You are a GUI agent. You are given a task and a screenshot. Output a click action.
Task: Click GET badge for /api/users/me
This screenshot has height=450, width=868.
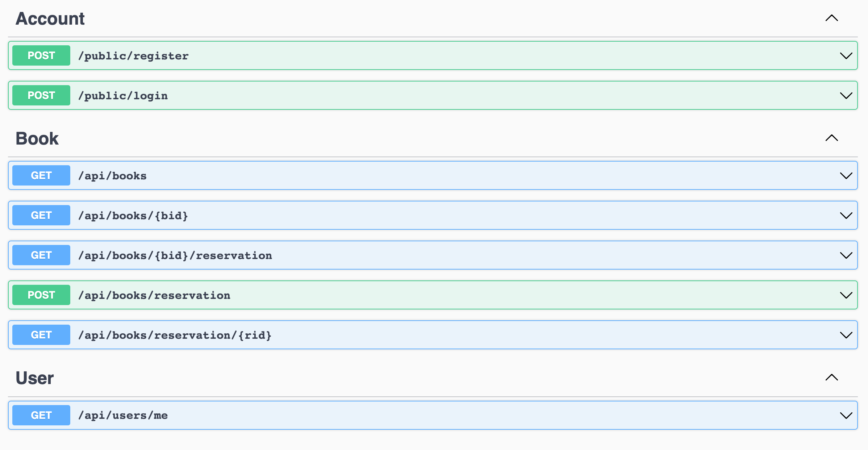click(41, 415)
